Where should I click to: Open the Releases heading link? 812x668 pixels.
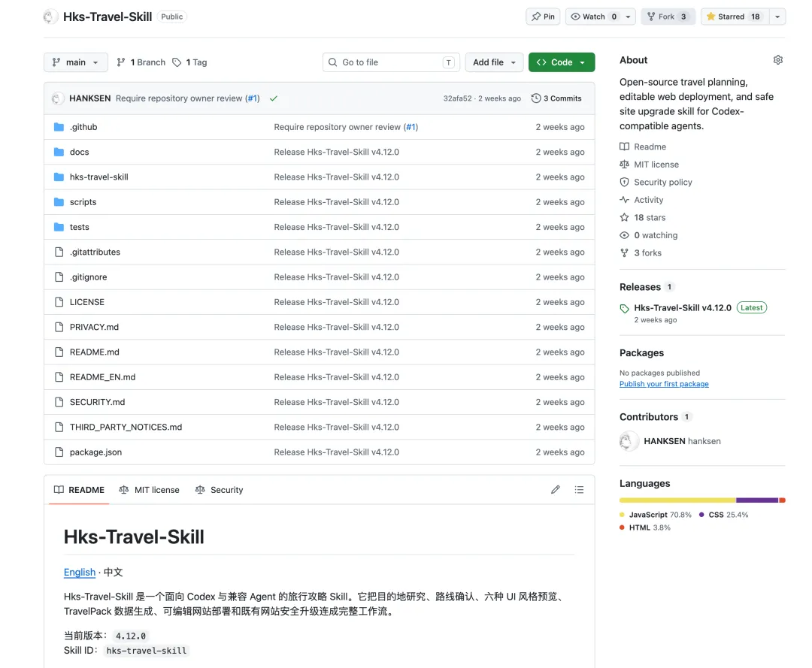coord(640,286)
